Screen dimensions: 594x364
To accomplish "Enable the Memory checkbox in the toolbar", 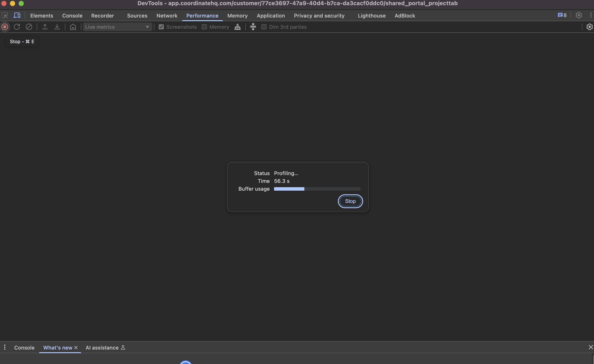I will [x=204, y=27].
